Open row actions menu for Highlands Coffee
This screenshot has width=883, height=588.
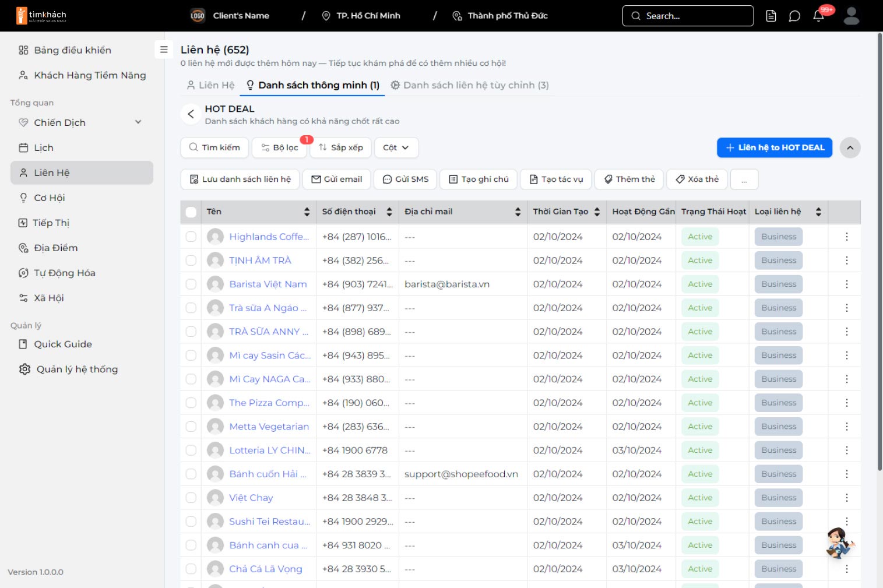[x=847, y=237]
